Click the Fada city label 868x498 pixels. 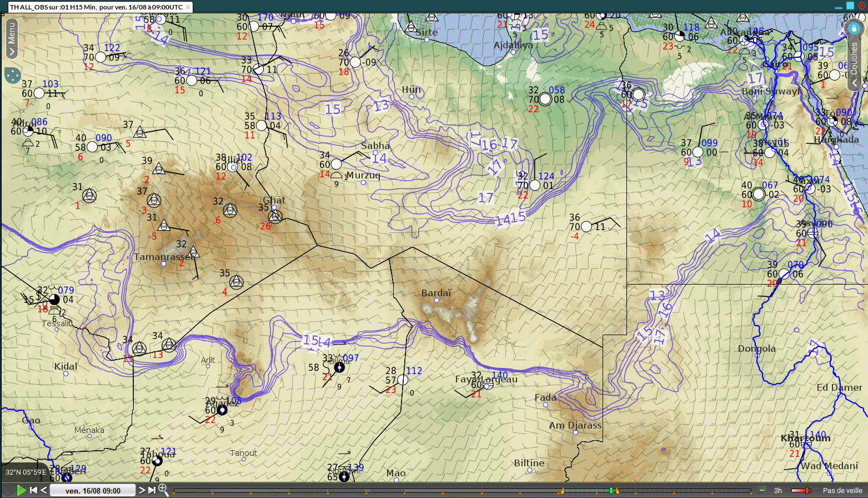545,397
